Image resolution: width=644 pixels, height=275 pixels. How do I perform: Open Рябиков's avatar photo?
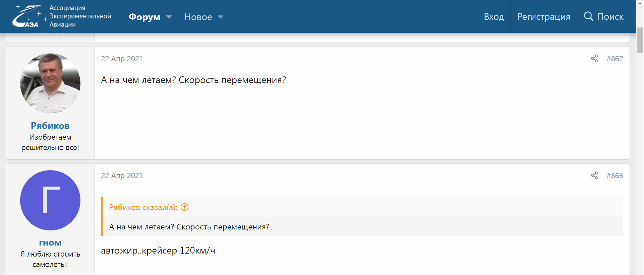pyautogui.click(x=50, y=83)
